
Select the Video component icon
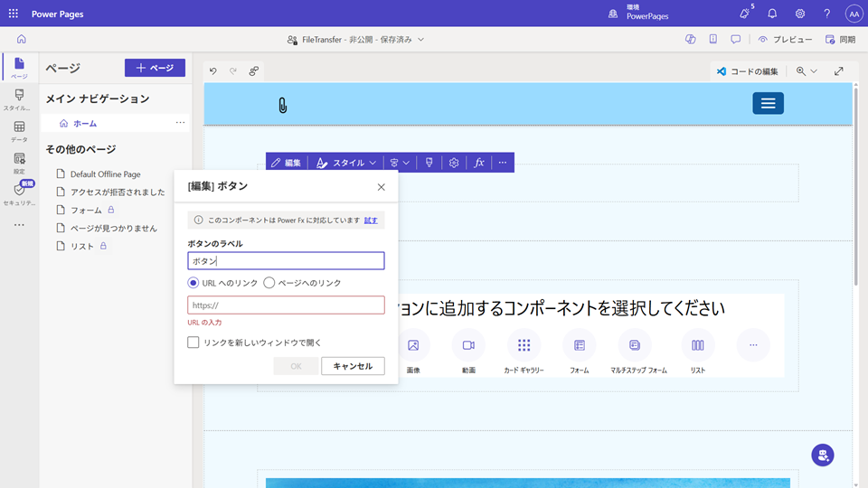[x=468, y=345]
